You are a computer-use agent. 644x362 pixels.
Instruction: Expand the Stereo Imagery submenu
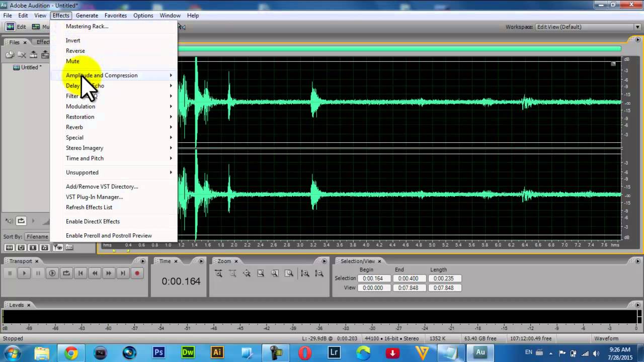coord(113,148)
